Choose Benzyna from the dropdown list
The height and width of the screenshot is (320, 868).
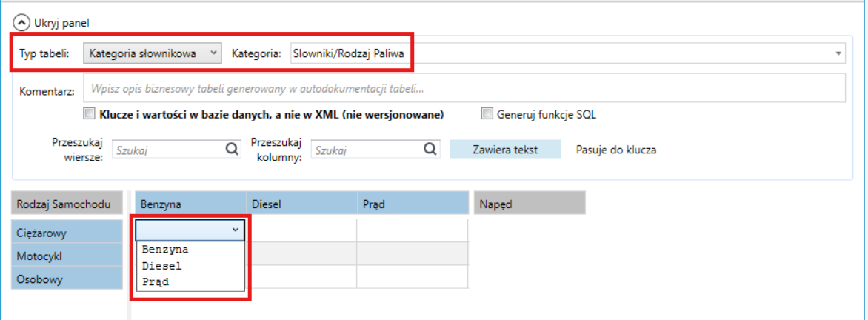pos(190,250)
